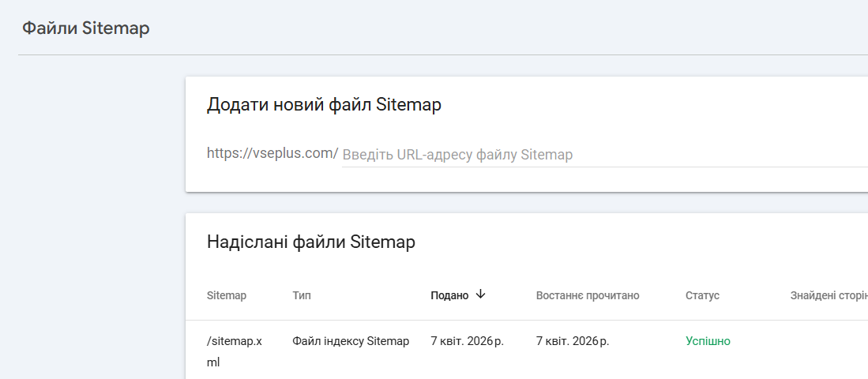Screen dimensions: 868x379
Task: Select the Статус column header
Action: pos(702,295)
